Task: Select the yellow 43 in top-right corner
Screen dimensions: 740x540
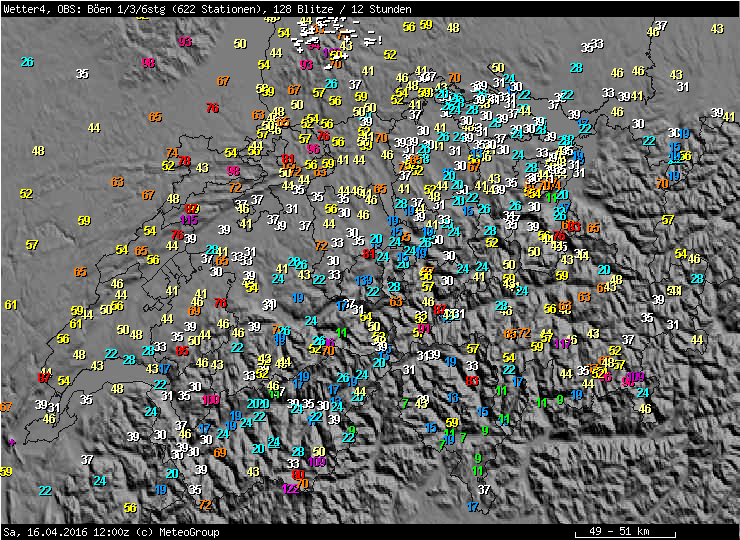Action: (x=717, y=29)
